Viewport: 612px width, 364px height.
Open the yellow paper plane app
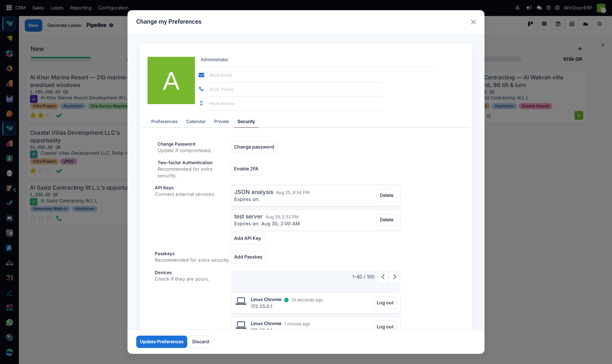9,38
